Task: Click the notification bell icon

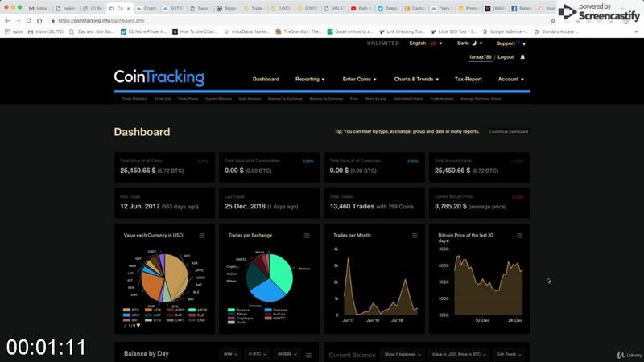Action: coord(522,57)
